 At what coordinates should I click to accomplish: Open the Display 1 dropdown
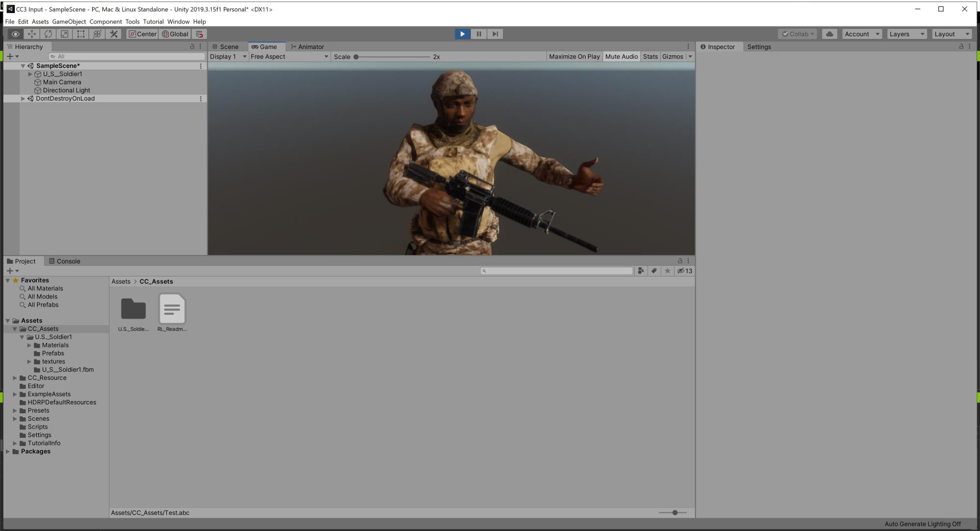tap(228, 56)
